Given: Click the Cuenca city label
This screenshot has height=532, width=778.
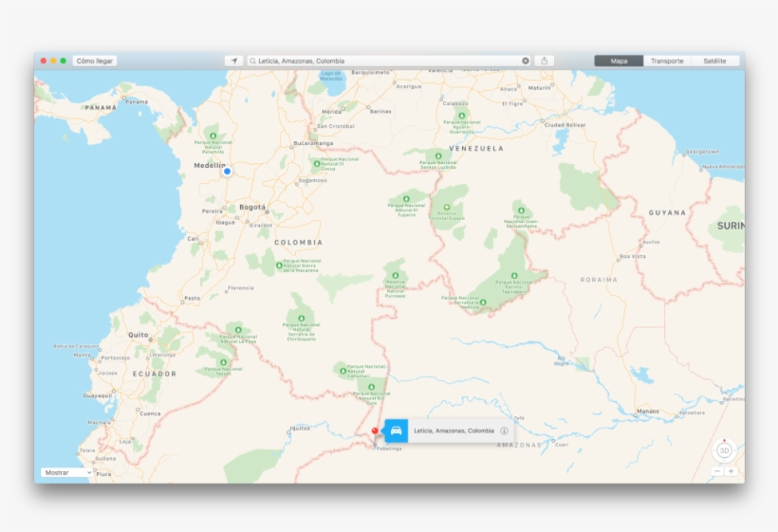Looking at the screenshot, I should click(x=150, y=413).
